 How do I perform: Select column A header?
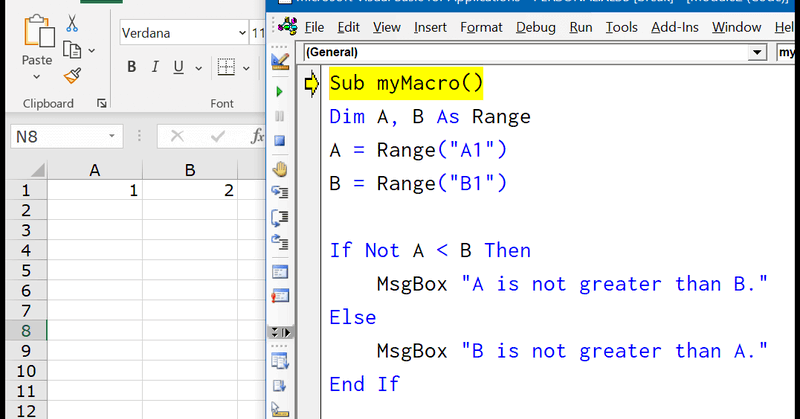pos(94,170)
